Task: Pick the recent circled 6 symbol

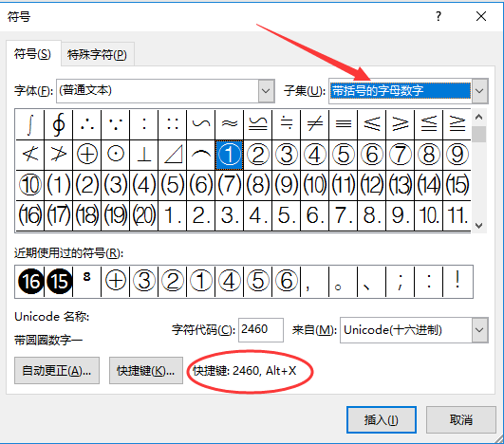Action: click(x=286, y=282)
